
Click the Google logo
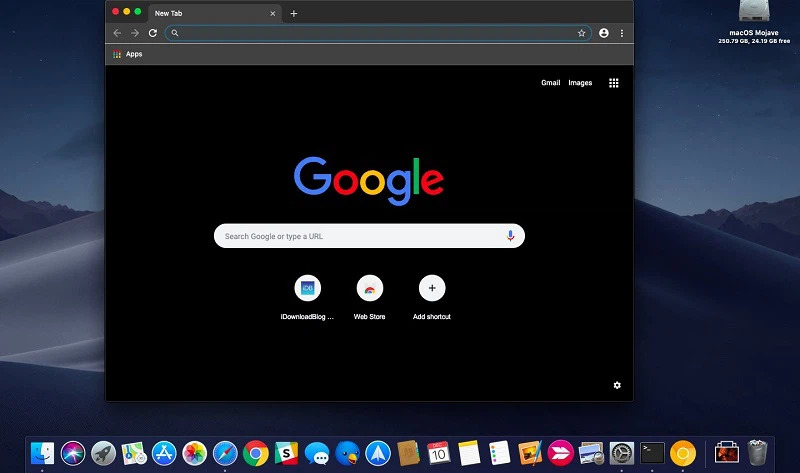[368, 181]
